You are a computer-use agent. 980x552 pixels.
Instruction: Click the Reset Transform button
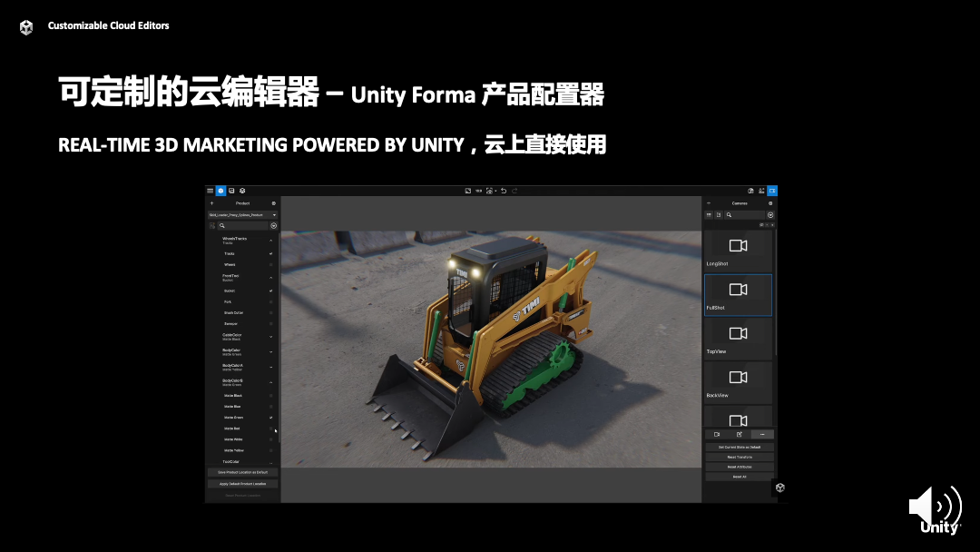pyautogui.click(x=740, y=457)
